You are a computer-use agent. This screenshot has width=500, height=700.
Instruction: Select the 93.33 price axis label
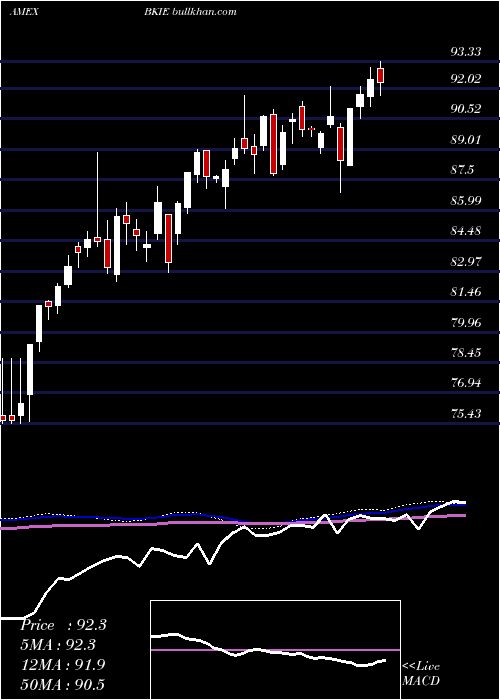pos(466,52)
